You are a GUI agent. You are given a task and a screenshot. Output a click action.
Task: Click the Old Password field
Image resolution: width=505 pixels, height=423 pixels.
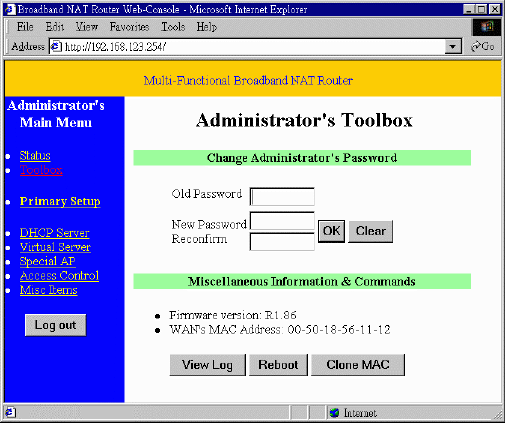coord(282,196)
